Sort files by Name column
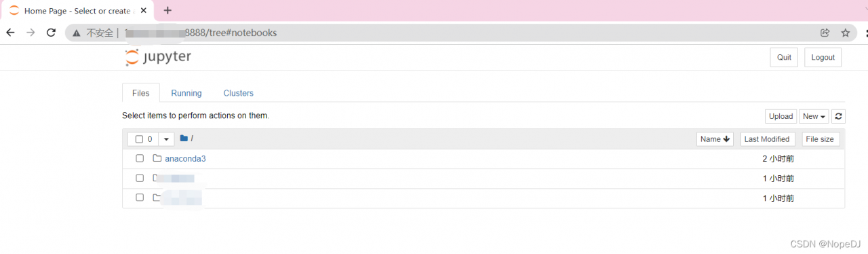This screenshot has height=254, width=868. [715, 139]
